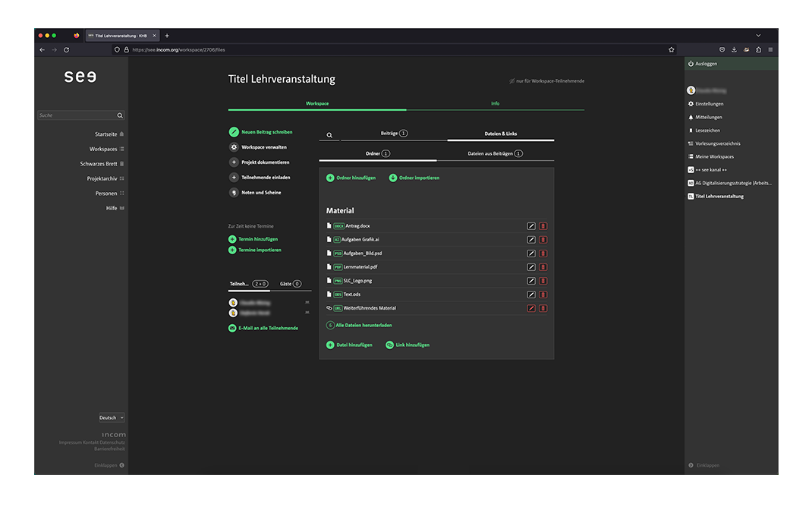This screenshot has height=529, width=812.
Task: Open the Dateien aus Beiträgen sub-tab
Action: (x=495, y=154)
